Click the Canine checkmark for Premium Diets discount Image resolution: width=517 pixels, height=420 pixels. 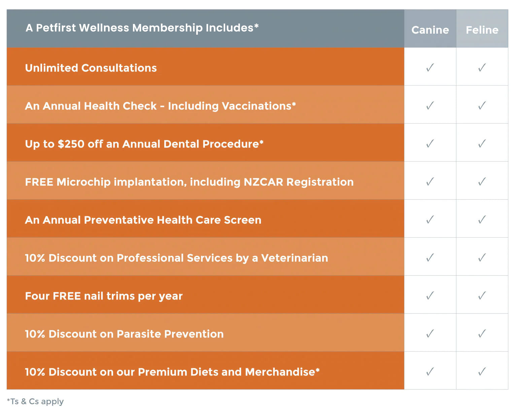(x=430, y=372)
